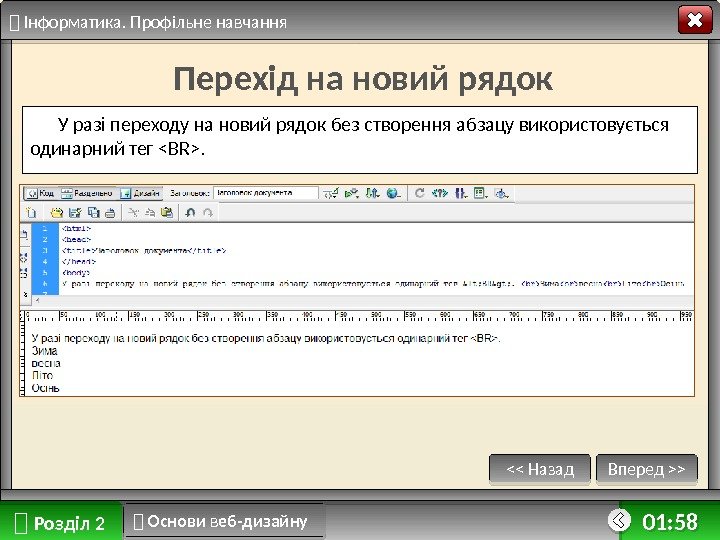Click the Collapse full tag coding icon

pos(24,257)
